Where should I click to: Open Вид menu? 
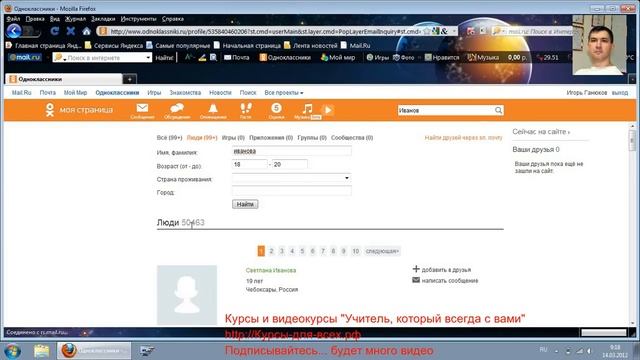(x=55, y=19)
